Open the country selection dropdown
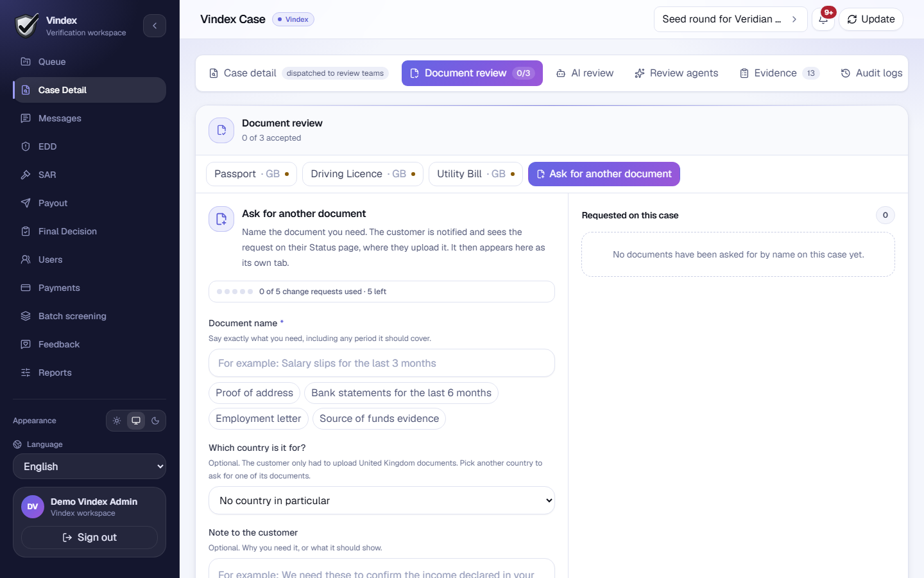 tap(382, 500)
